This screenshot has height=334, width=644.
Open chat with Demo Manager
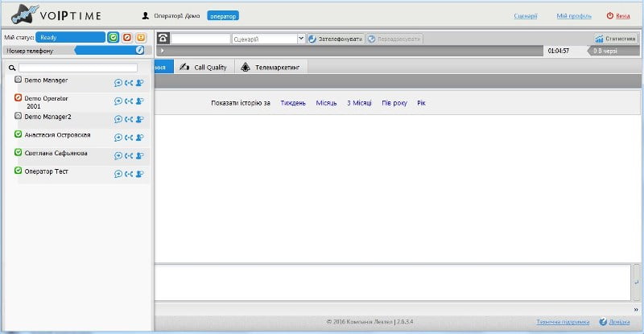click(x=118, y=83)
